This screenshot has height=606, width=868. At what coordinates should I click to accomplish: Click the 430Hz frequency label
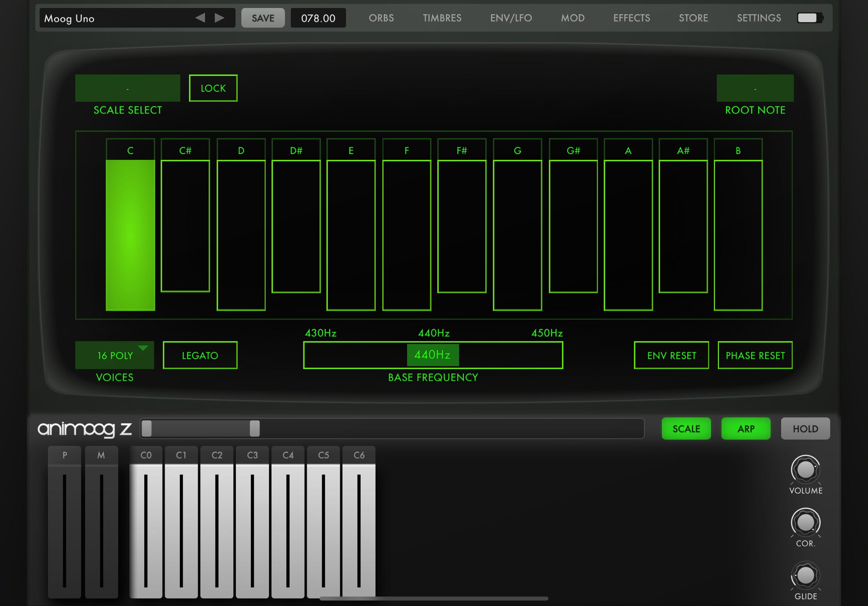tap(321, 333)
